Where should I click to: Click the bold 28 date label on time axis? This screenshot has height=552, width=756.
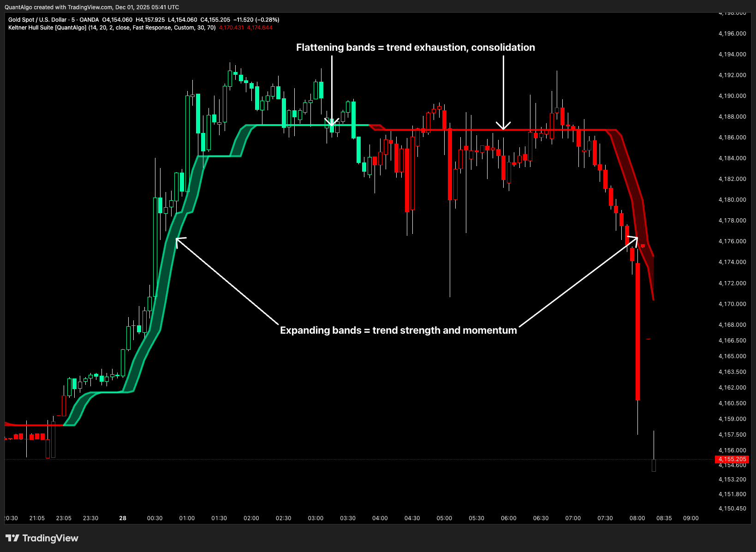(x=123, y=518)
